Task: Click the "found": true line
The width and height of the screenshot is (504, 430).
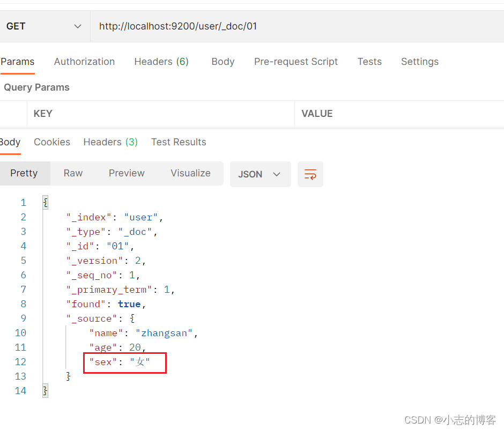Action: tap(106, 304)
